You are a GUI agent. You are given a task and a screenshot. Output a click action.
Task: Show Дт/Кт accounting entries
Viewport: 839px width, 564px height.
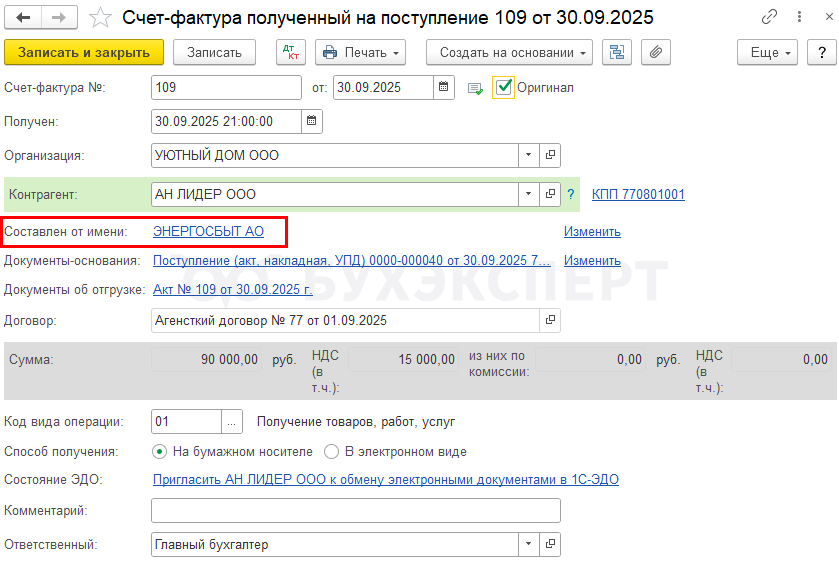(x=291, y=52)
